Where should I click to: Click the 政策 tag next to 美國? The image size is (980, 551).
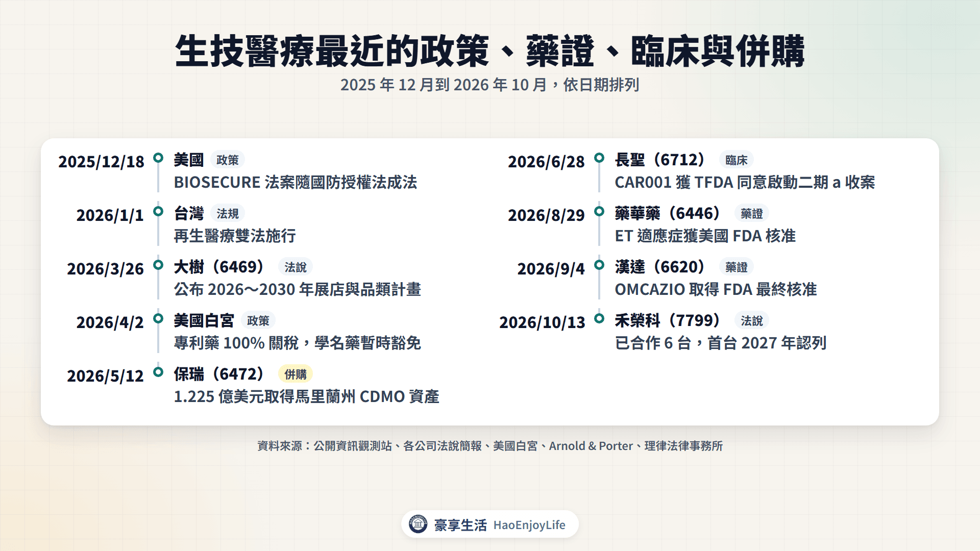227,160
